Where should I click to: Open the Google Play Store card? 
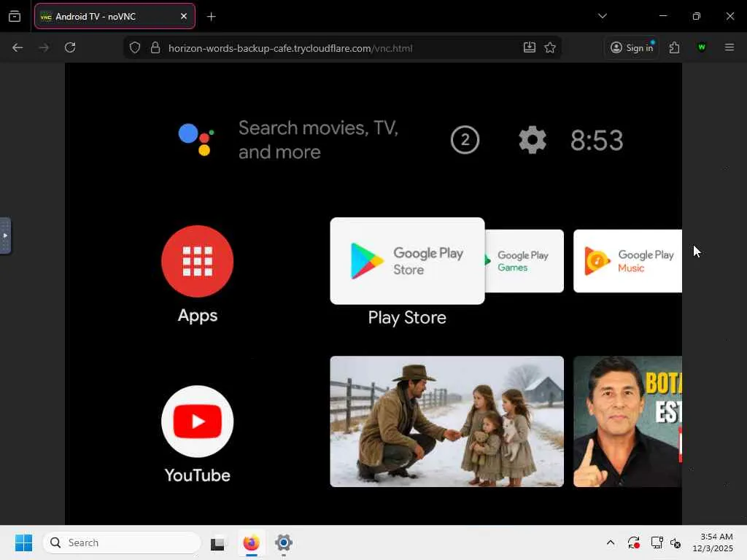pyautogui.click(x=407, y=261)
